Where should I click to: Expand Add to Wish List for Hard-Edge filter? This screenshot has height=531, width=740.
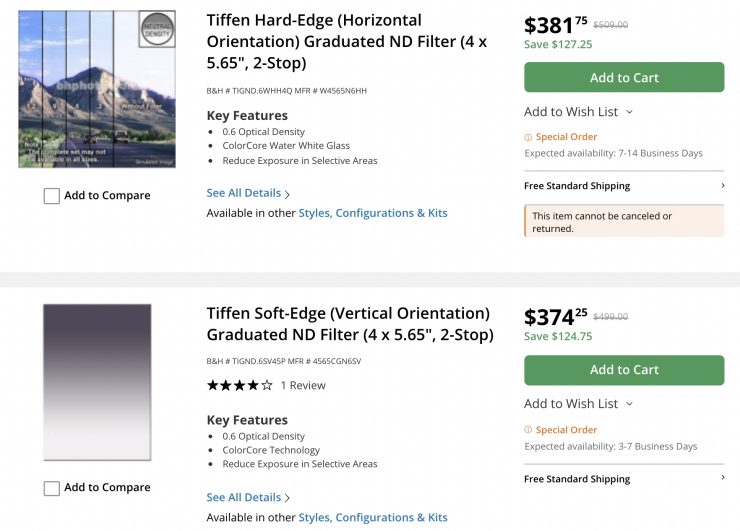(x=578, y=112)
